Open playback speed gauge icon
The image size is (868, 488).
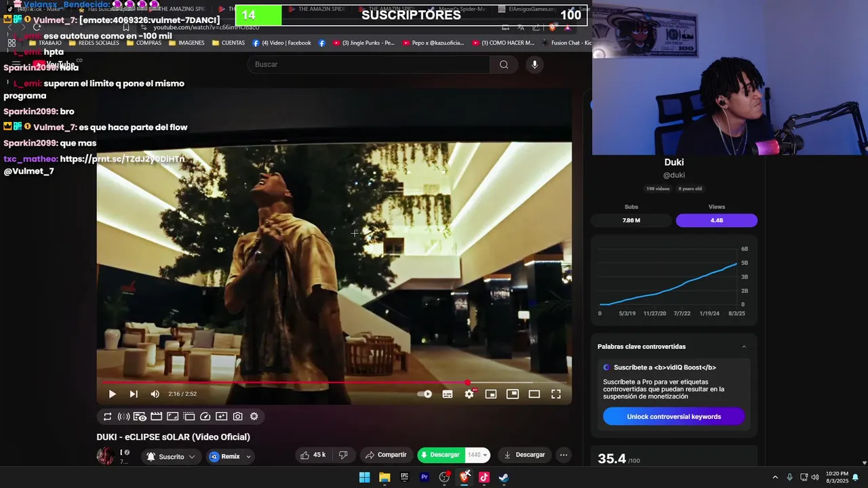pyautogui.click(x=205, y=417)
